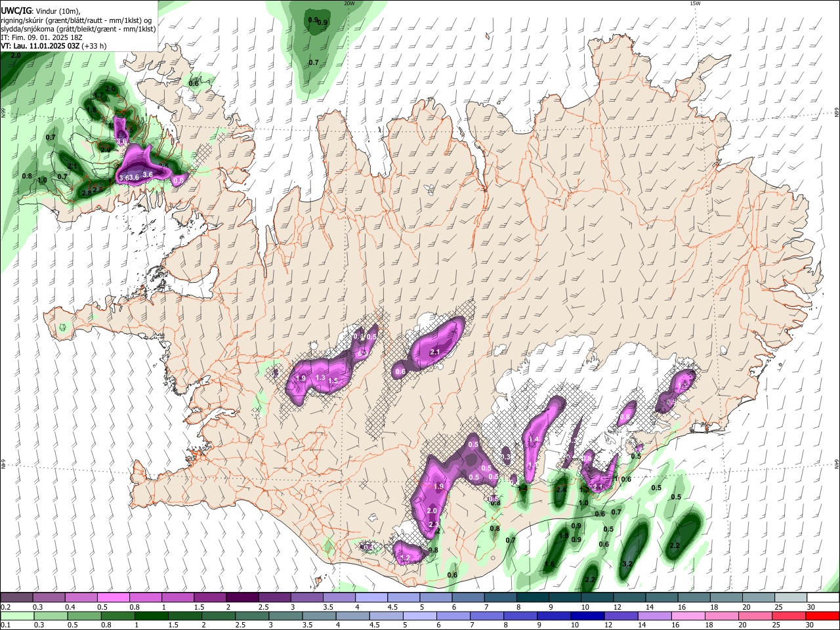Pick upper legend swatch between 1.5 and 2
Image resolution: width=840 pixels, height=630 pixels.
[x=209, y=597]
